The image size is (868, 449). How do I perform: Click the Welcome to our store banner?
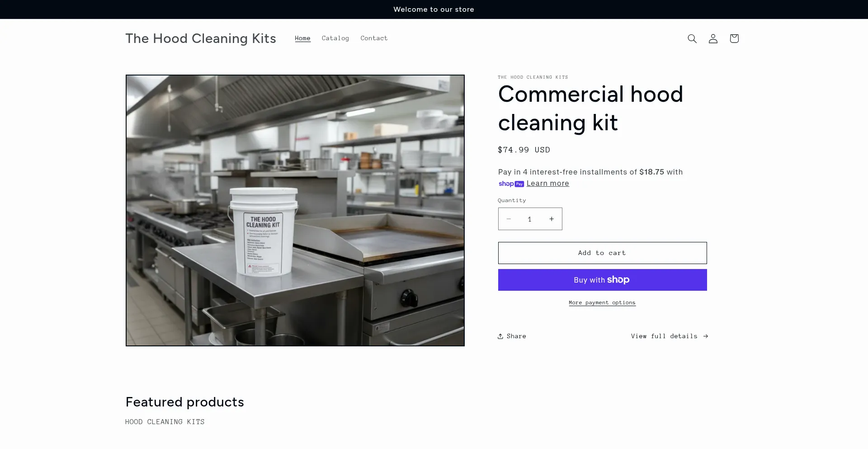(434, 9)
